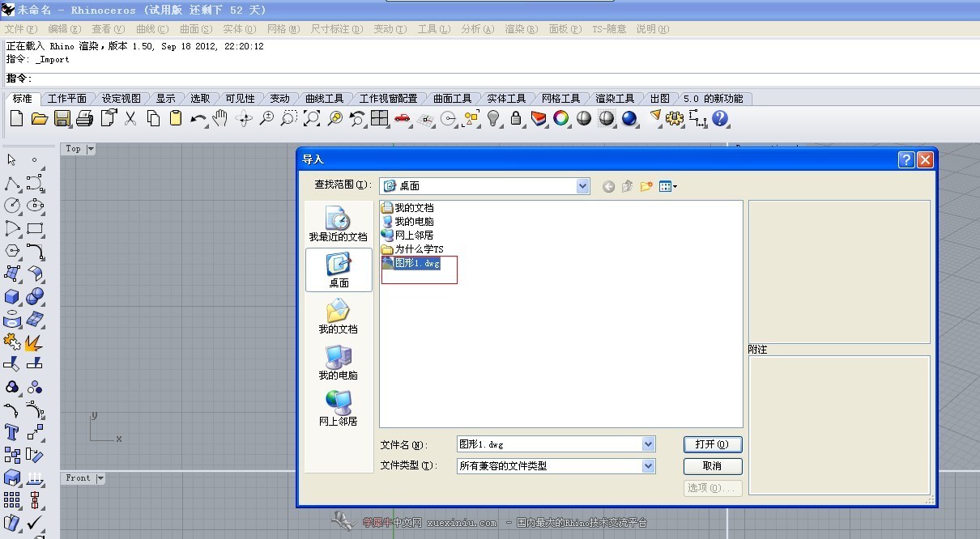Click the Zoom Extents icon
This screenshot has height=539, width=980.
point(312,119)
